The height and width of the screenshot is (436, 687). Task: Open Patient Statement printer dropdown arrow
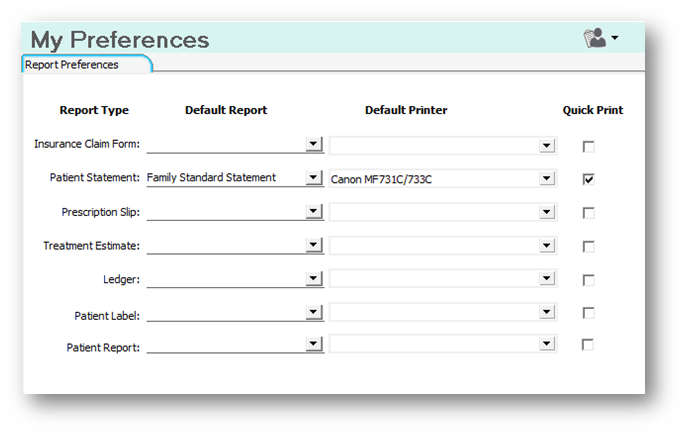[x=546, y=179]
